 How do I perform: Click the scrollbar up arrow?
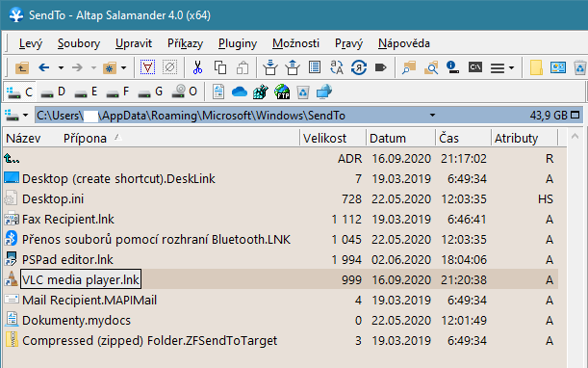[x=575, y=137]
